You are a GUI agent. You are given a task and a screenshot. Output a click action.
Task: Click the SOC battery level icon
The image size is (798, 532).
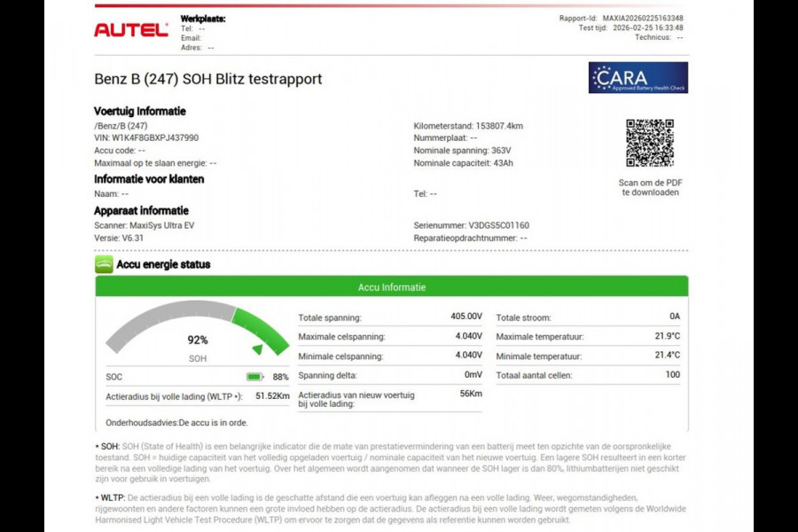pos(255,377)
